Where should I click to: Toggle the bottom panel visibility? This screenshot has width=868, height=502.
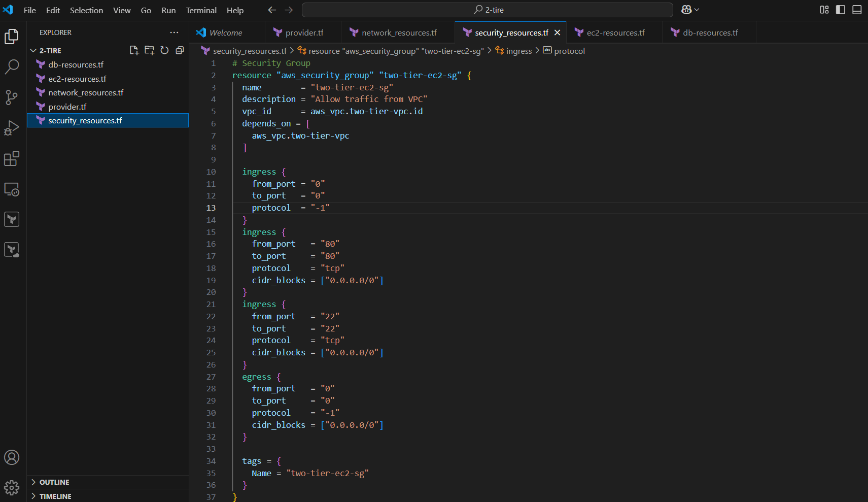857,10
